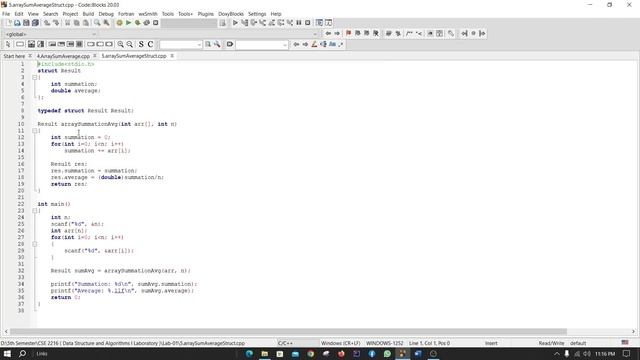This screenshot has height=360, width=640.
Task: Toggle comment C icon
Action: point(150,44)
